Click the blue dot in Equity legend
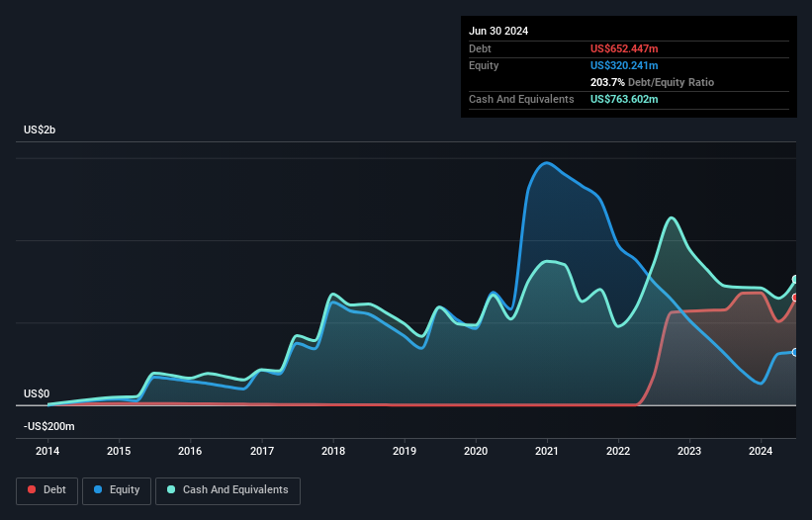 98,489
